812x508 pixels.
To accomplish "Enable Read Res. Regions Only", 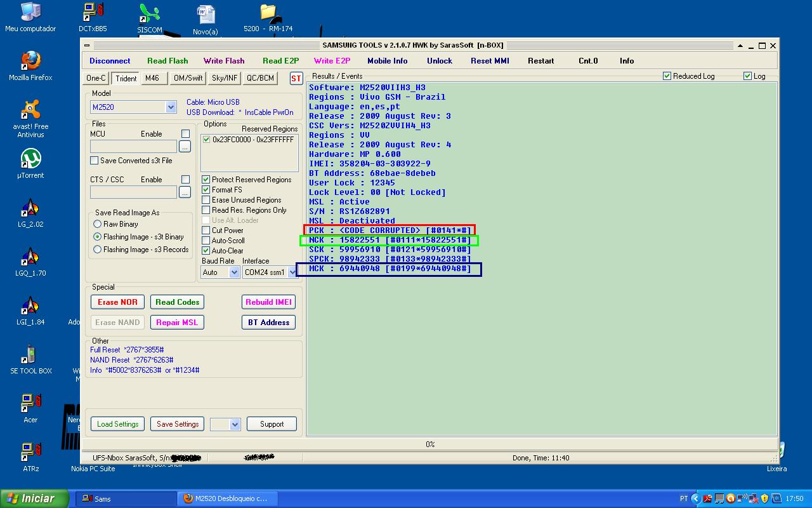I will [206, 210].
